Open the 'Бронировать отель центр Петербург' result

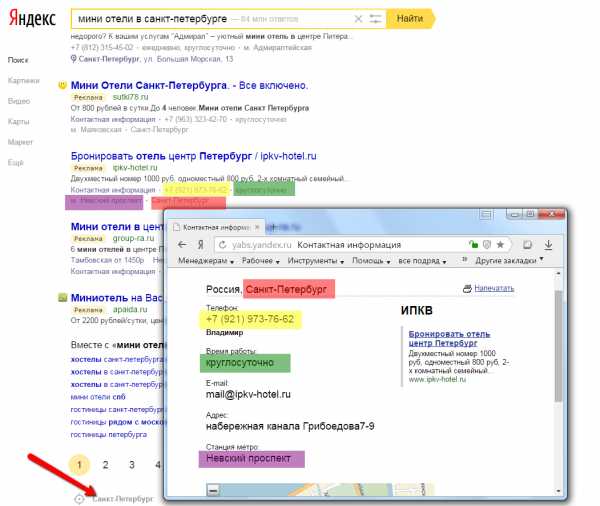click(x=194, y=156)
